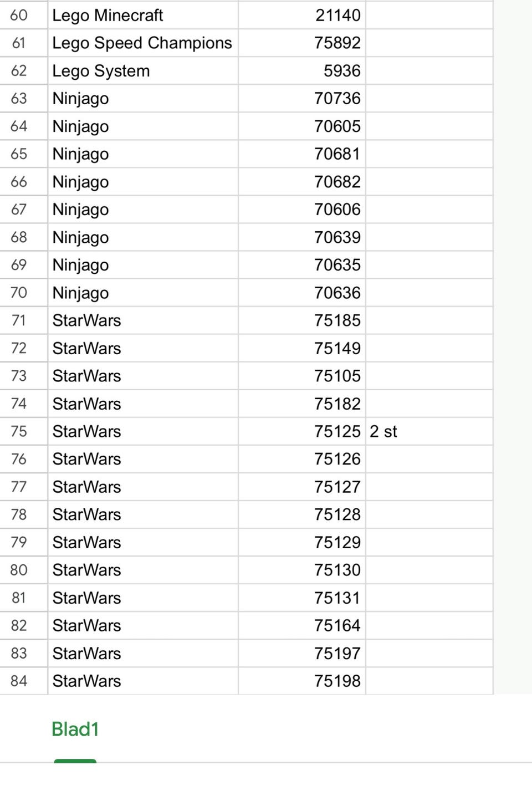Select row header 84

(x=19, y=681)
